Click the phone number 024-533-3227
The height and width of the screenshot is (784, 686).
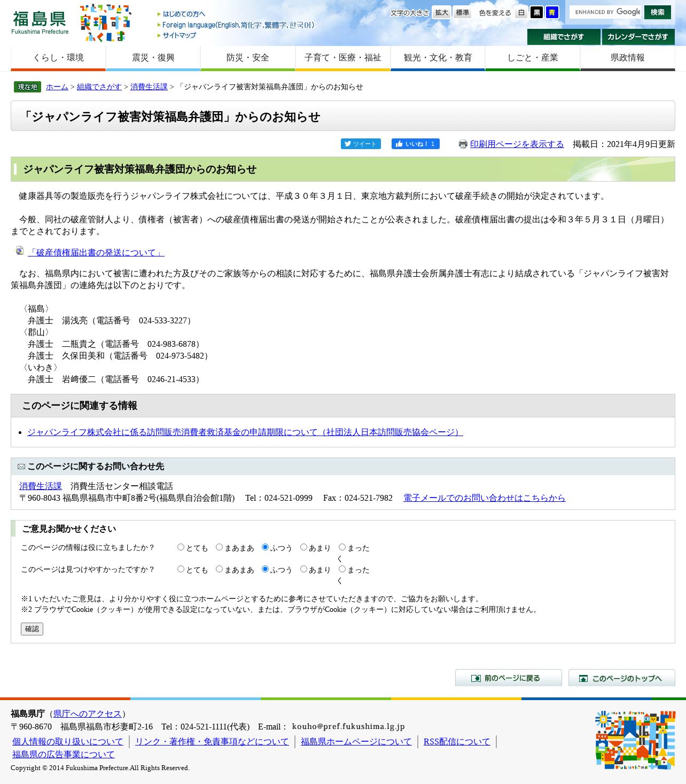pos(162,320)
